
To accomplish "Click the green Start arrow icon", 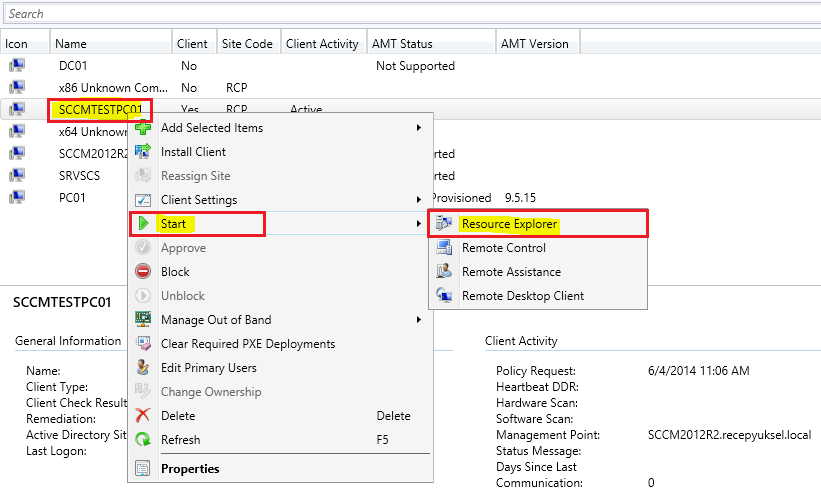I will (143, 224).
